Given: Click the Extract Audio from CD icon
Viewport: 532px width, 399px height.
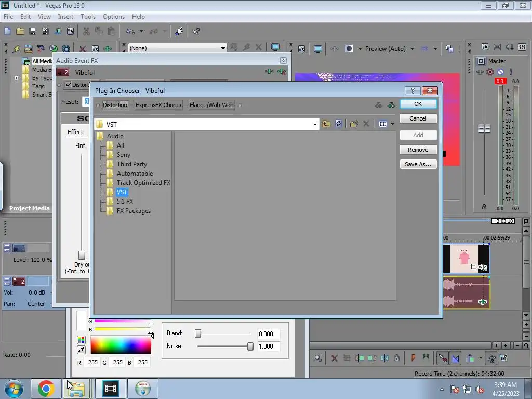Looking at the screenshot, I should 54,48.
